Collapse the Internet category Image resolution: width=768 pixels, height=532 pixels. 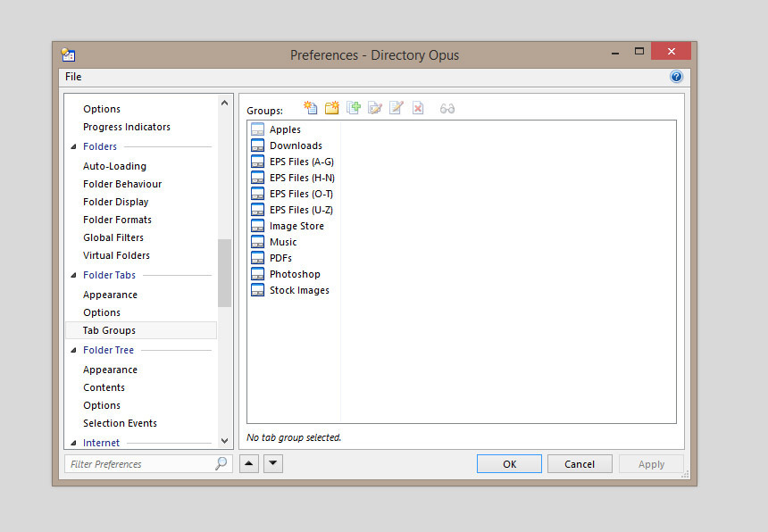[73, 443]
